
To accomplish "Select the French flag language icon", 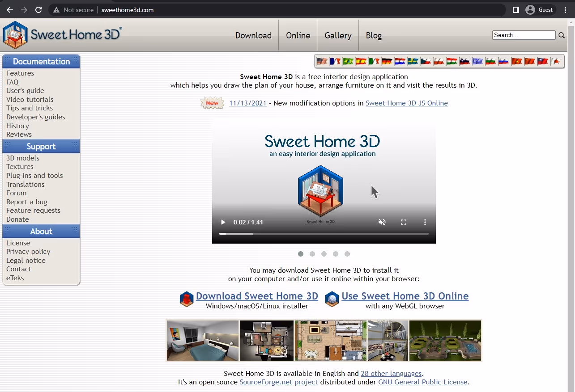I will pos(335,61).
